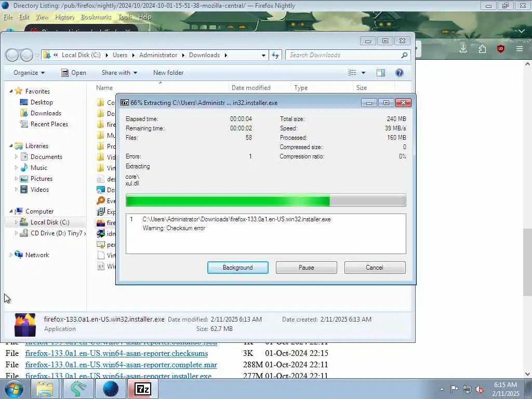Open the Organize dropdown menu
Screen dimensions: 532x399
coord(29,73)
